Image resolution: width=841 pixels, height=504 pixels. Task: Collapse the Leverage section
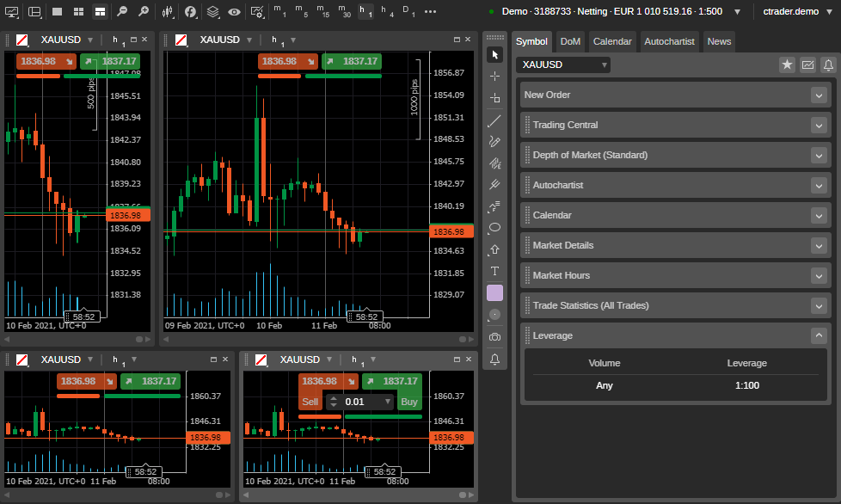[x=819, y=335]
